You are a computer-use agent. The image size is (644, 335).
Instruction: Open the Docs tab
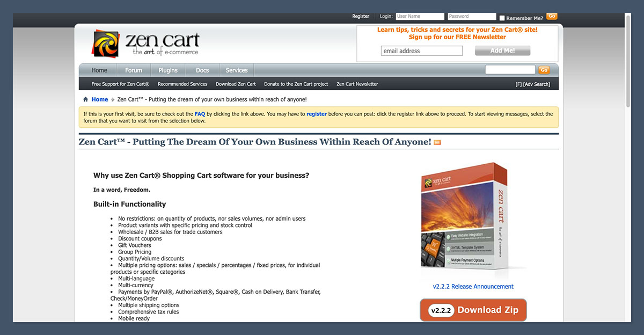[202, 70]
